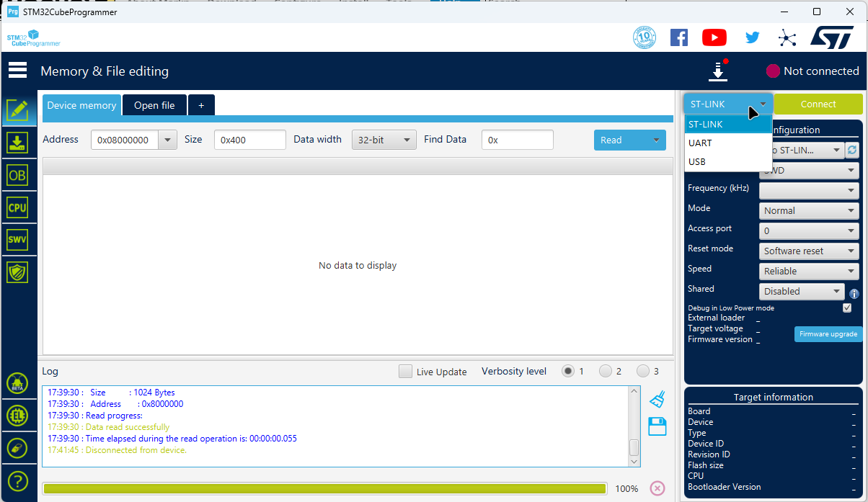868x502 pixels.
Task: Clear the log with broom icon
Action: [x=657, y=399]
